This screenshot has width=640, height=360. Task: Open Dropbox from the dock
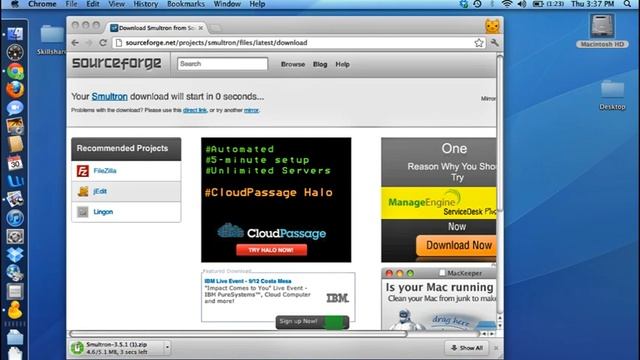pyautogui.click(x=15, y=255)
